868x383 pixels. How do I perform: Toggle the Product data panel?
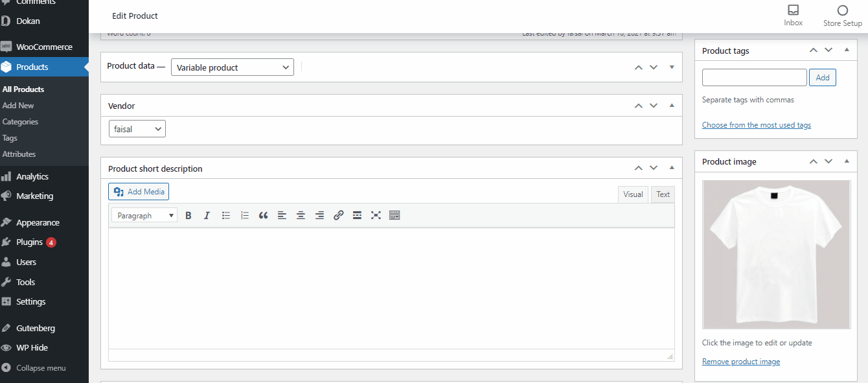(672, 67)
